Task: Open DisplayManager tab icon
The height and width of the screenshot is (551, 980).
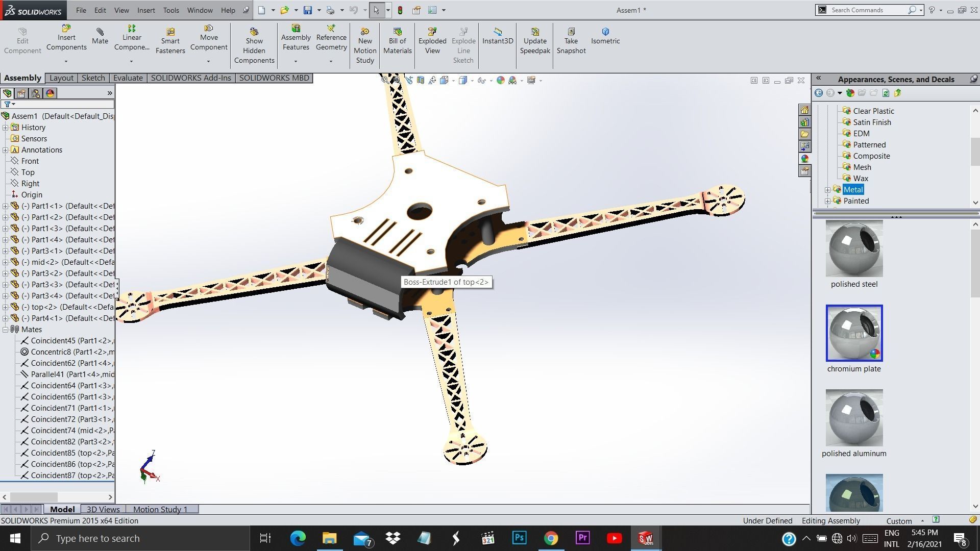Action: point(50,93)
